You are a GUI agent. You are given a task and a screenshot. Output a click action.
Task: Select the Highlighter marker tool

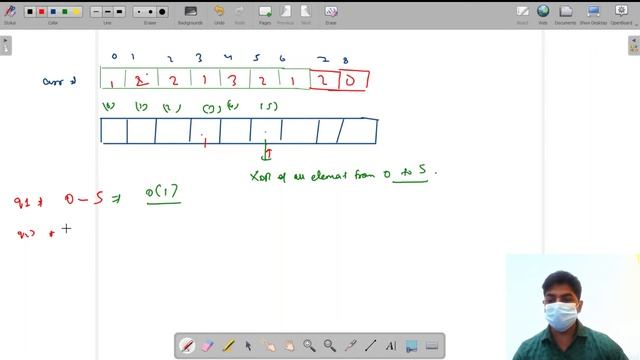(x=228, y=346)
